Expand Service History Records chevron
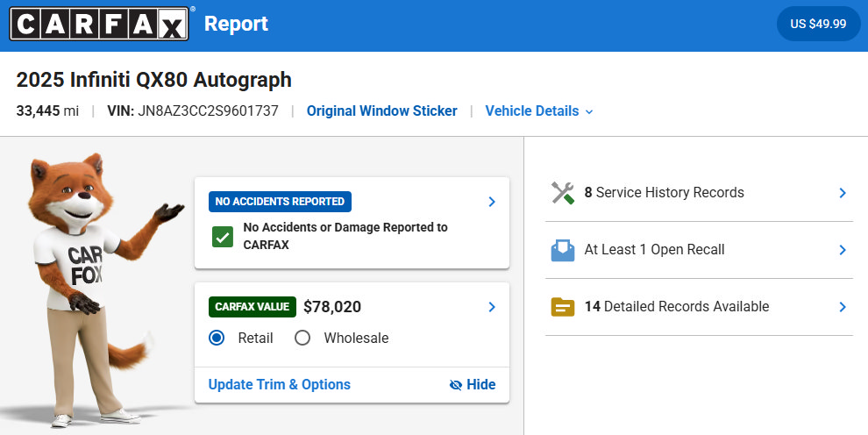Image resolution: width=868 pixels, height=435 pixels. point(843,193)
